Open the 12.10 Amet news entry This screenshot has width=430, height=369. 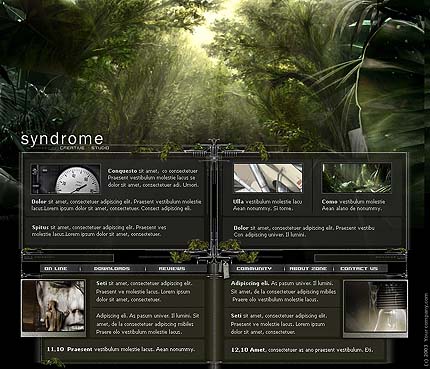click(x=302, y=350)
